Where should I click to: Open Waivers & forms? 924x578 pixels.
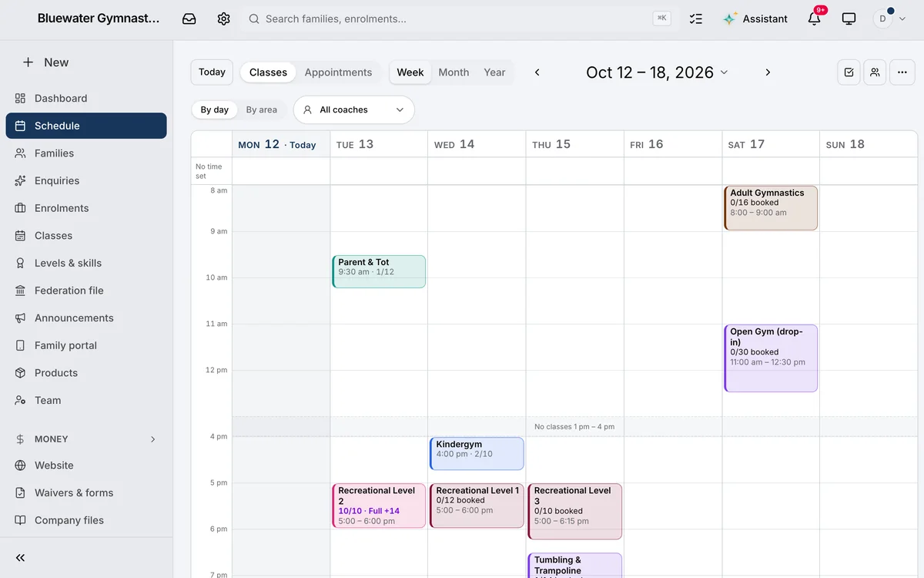(86, 493)
